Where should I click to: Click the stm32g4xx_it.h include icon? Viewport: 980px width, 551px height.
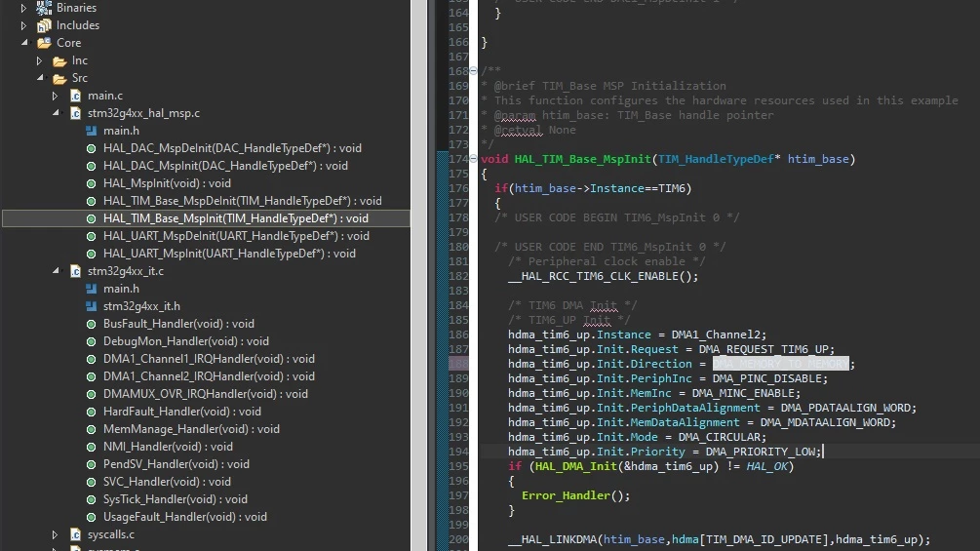click(x=92, y=306)
